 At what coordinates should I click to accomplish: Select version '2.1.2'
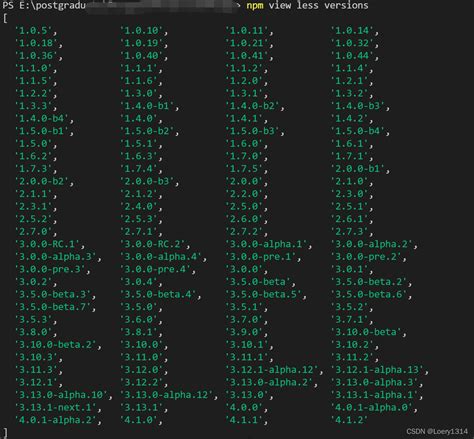coord(139,194)
